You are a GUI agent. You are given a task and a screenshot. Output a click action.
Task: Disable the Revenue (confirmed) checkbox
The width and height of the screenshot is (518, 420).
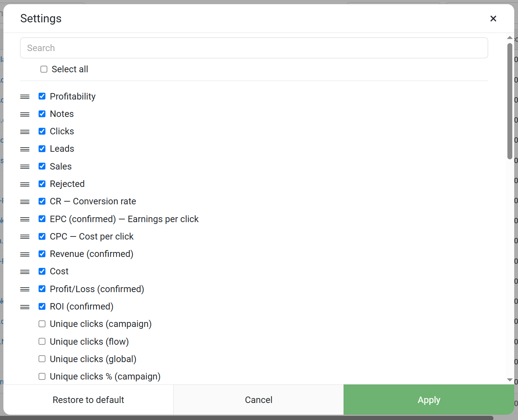click(x=42, y=254)
